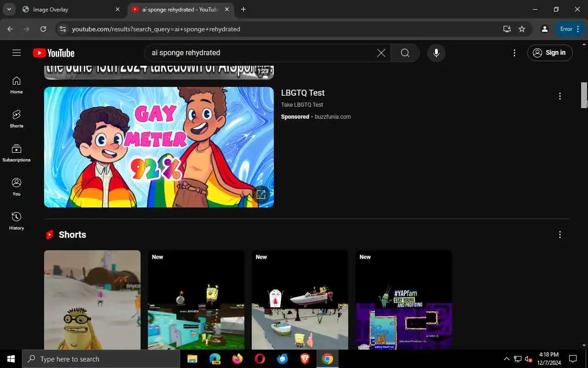
Task: Open the muted volume tray icon
Action: tap(529, 359)
